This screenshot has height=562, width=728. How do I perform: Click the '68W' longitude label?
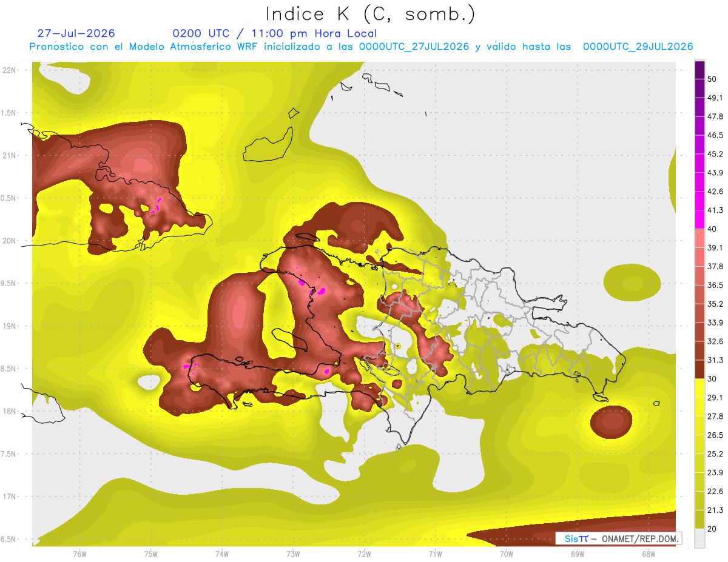click(649, 554)
